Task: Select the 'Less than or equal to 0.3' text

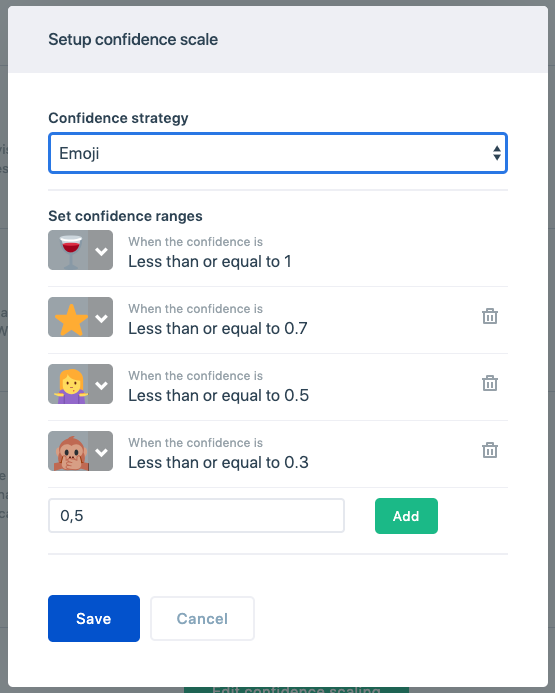Action: pos(218,462)
